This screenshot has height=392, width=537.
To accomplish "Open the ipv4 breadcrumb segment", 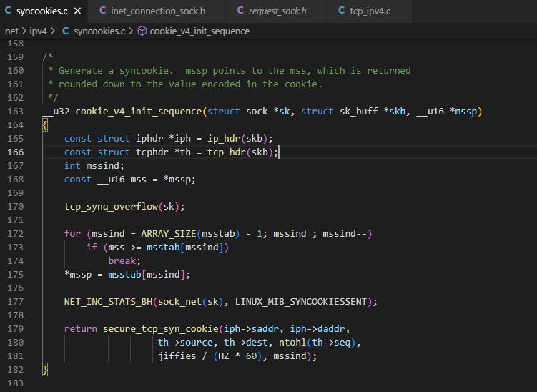I will tap(38, 31).
